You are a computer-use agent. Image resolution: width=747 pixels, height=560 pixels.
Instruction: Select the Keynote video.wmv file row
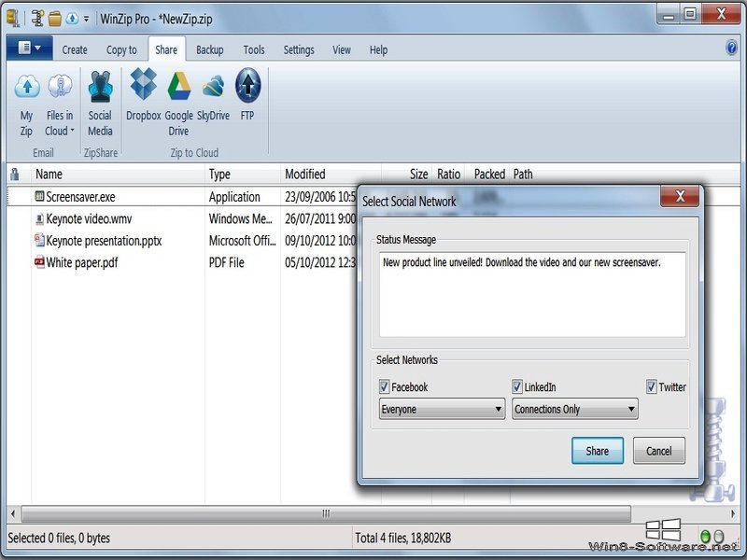pyautogui.click(x=182, y=218)
